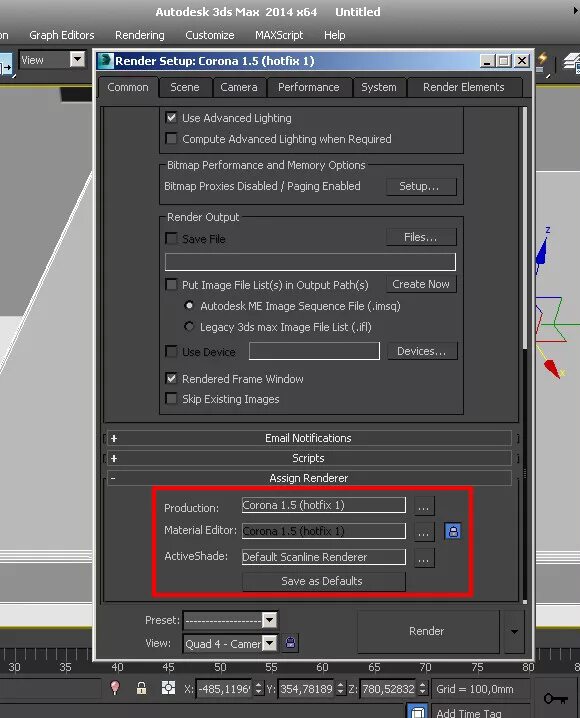Click the Y coordinate spinner arrows

click(x=341, y=688)
